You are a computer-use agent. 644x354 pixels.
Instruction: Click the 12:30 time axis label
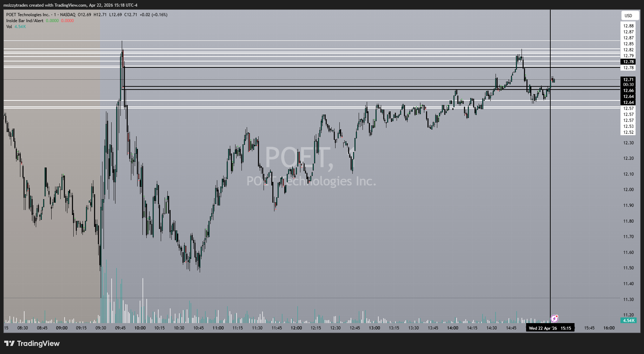335,328
